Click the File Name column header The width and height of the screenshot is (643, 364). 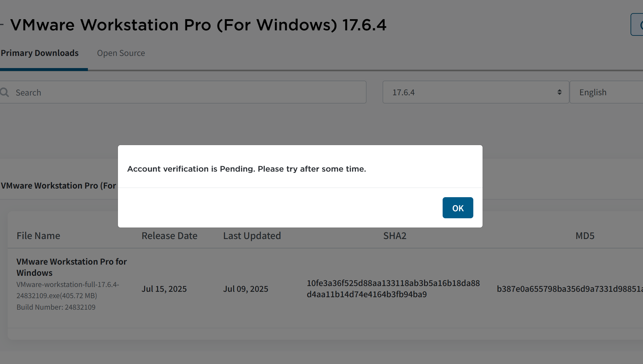tap(38, 236)
